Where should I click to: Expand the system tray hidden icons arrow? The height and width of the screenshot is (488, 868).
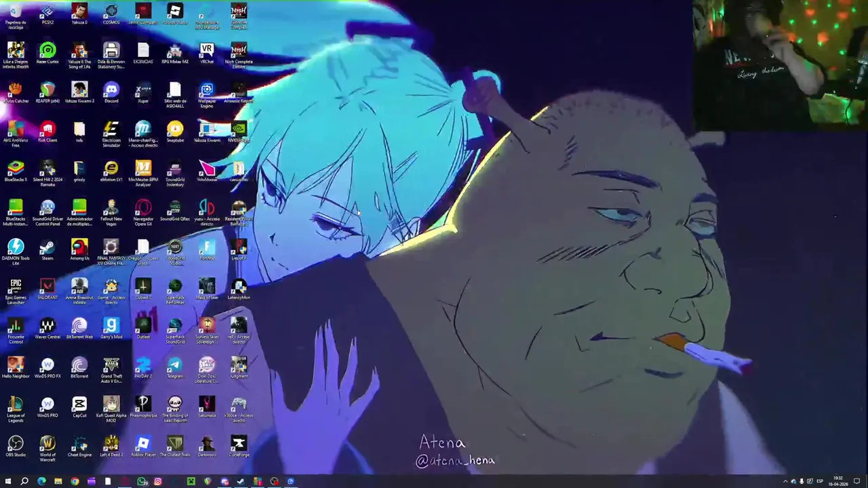click(785, 482)
